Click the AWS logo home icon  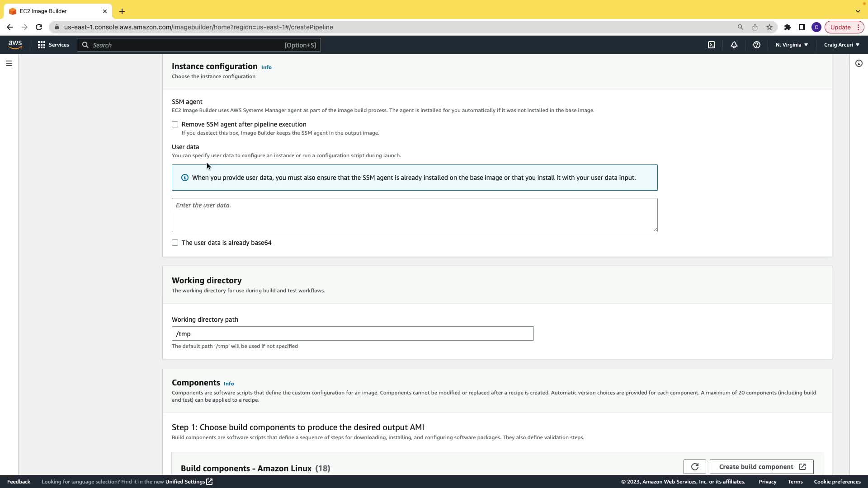click(15, 45)
